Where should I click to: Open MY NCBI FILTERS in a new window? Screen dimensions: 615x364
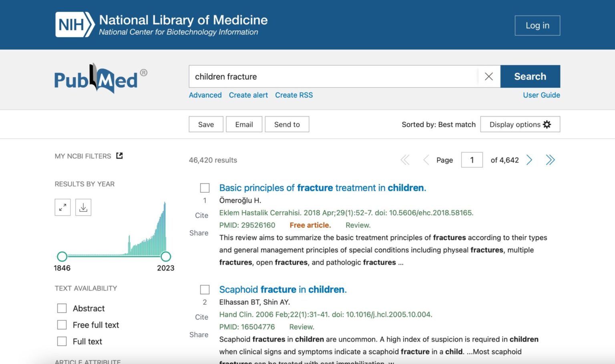click(119, 155)
